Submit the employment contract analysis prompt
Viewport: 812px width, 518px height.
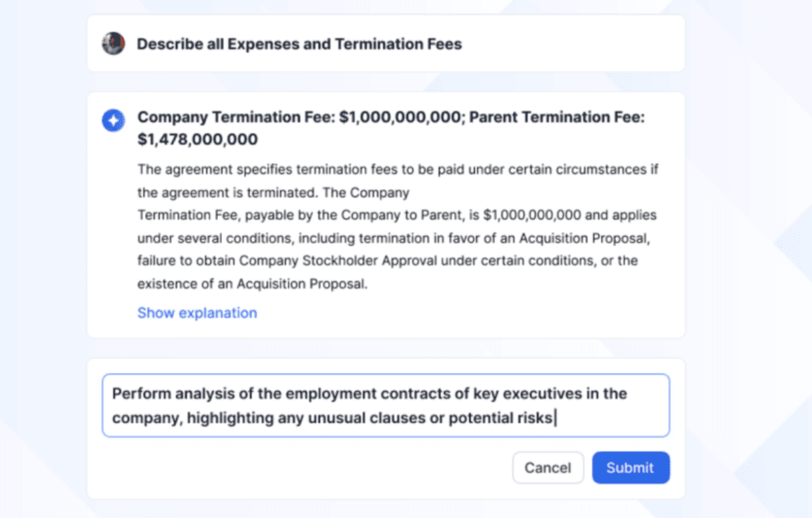point(630,467)
